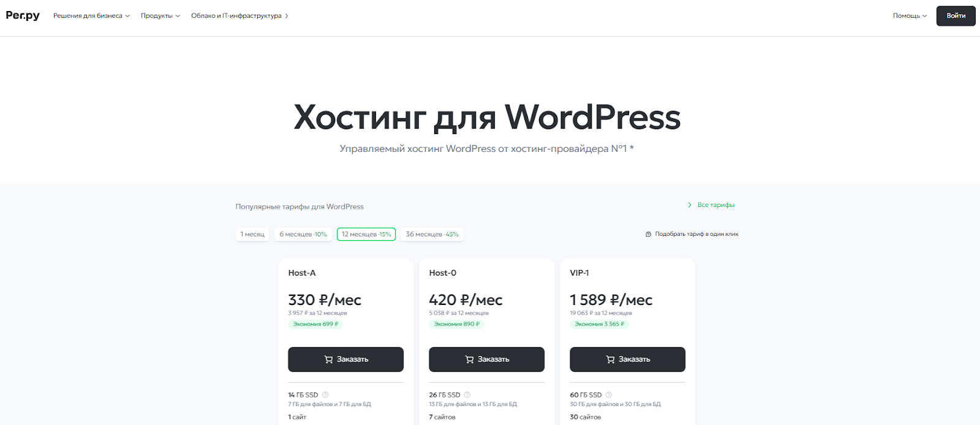Switch to 6 месяцев -10% period
The height and width of the screenshot is (425, 980).
click(x=303, y=235)
